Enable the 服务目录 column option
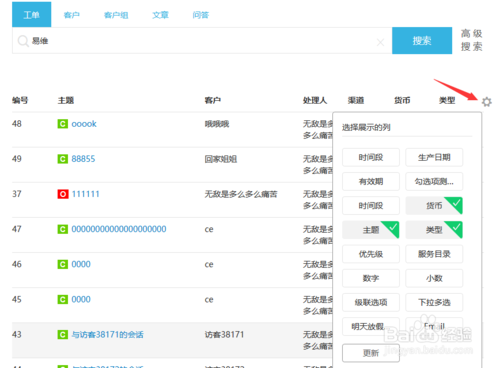 (434, 254)
